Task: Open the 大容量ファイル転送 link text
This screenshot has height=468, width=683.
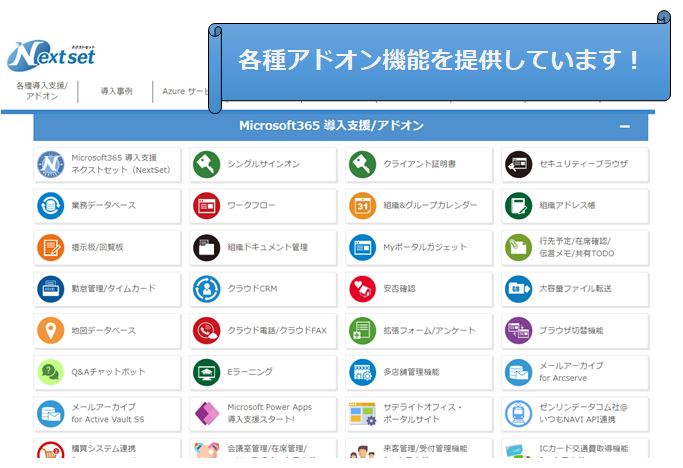Action: (575, 289)
